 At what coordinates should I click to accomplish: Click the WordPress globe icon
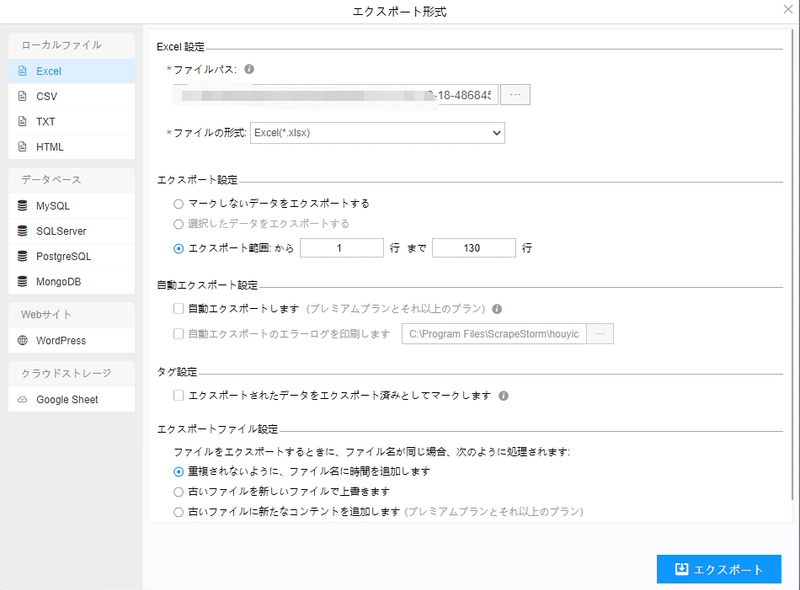(23, 341)
